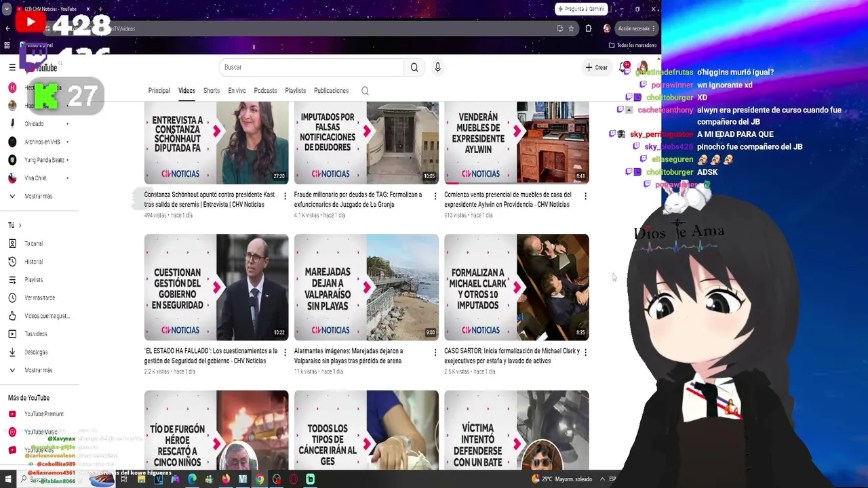The image size is (868, 488).
Task: Open options menu for El Estado ha fallado video
Action: 285,352
